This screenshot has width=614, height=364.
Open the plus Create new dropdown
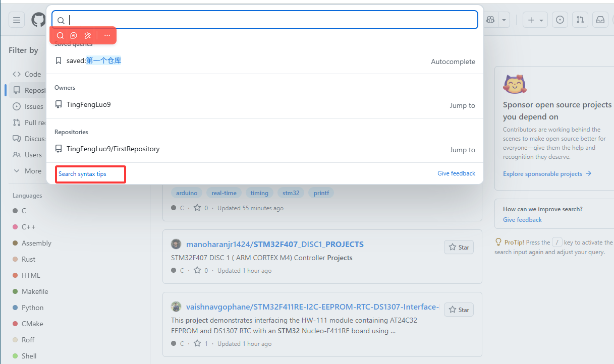click(535, 20)
